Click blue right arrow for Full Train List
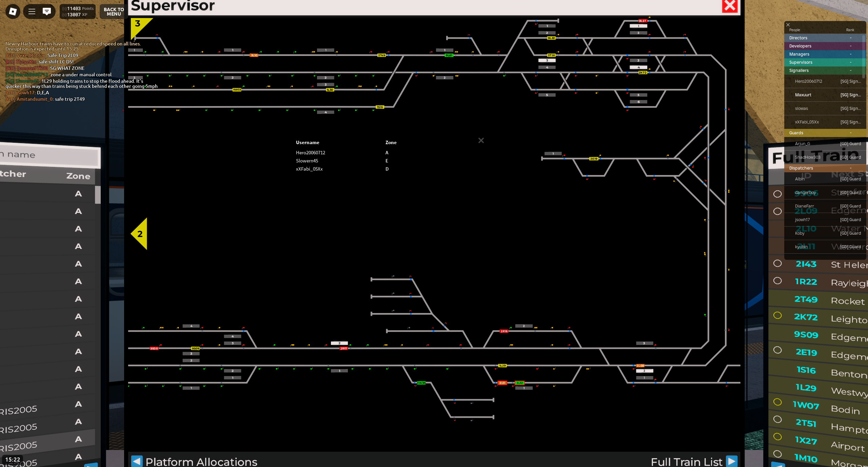Screen dimensions: 868x467 (x=732, y=461)
